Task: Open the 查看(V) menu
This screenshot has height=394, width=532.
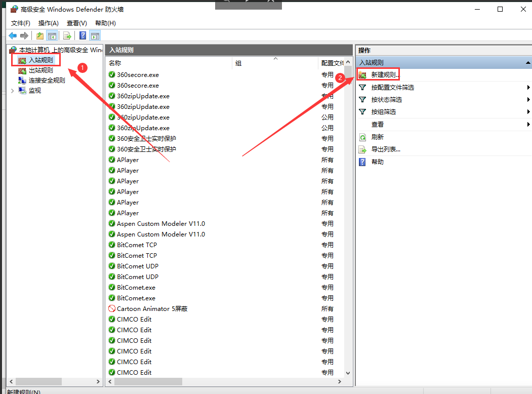Action: (x=76, y=23)
